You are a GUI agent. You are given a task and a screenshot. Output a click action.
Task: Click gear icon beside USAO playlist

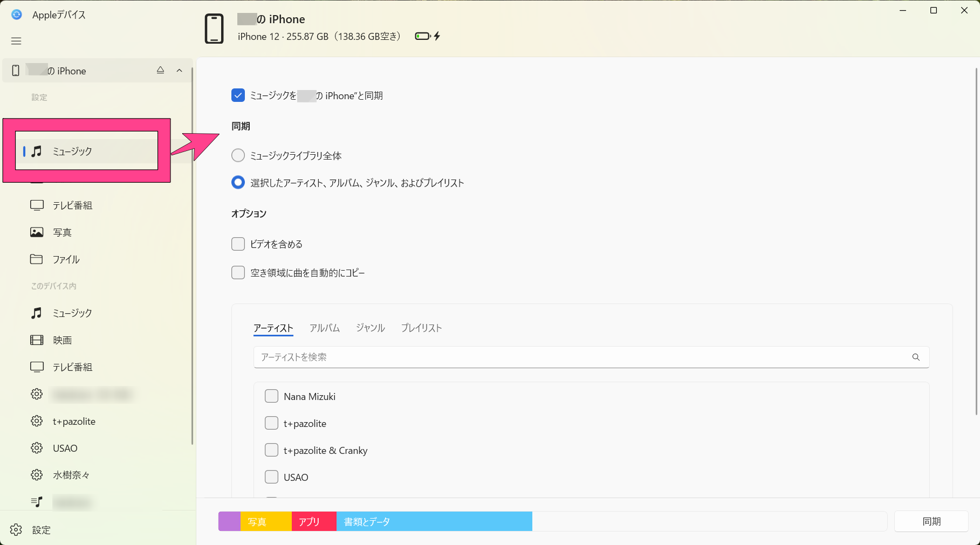(37, 448)
